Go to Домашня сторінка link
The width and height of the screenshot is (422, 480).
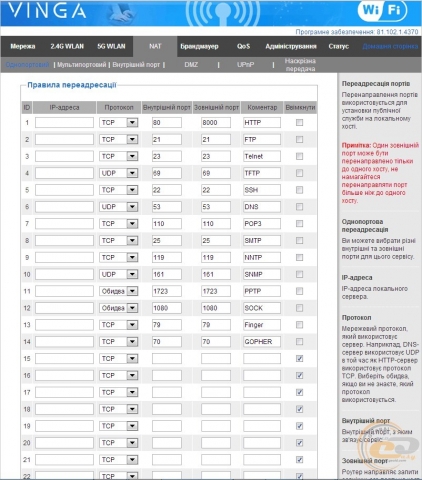click(x=390, y=46)
